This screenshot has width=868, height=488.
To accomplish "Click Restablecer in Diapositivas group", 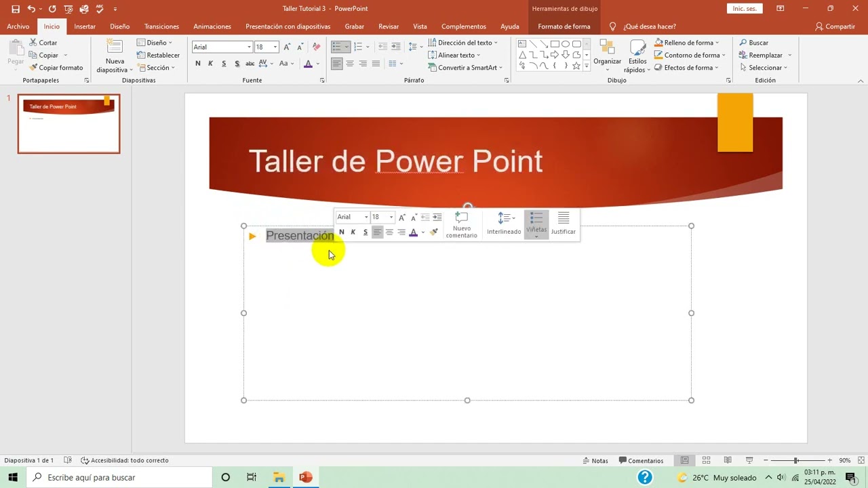I will (x=158, y=56).
